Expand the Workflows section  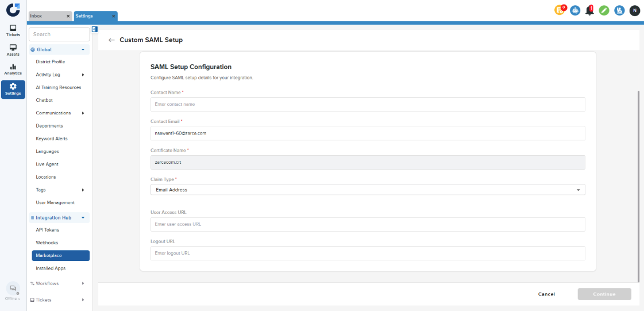[83, 283]
